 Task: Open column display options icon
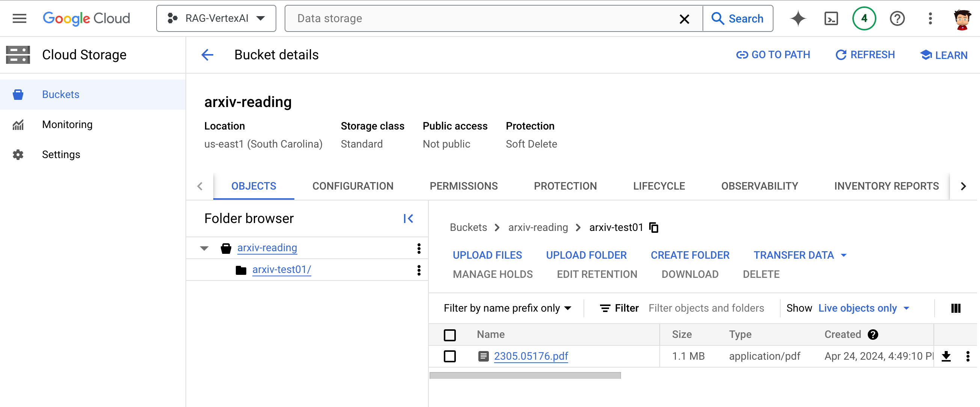tap(956, 308)
